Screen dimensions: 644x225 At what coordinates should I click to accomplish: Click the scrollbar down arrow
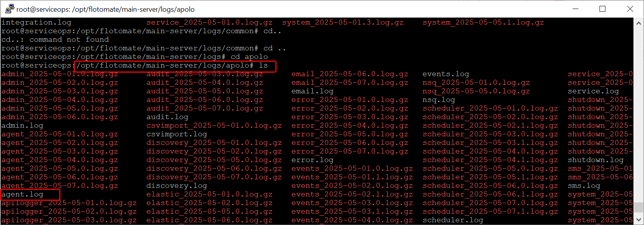639,220
